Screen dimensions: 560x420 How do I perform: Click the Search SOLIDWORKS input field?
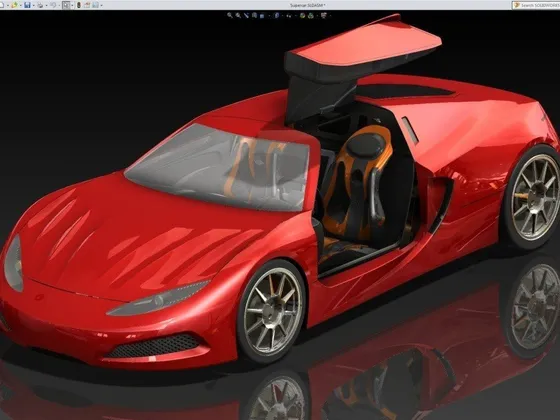536,5
